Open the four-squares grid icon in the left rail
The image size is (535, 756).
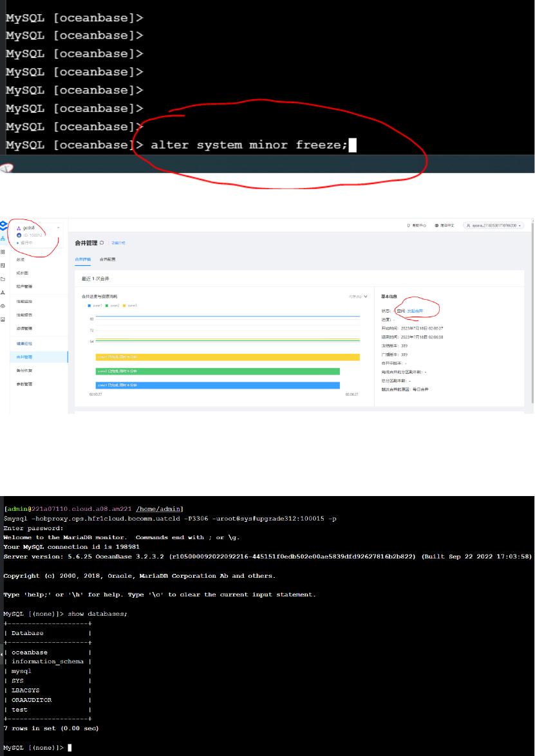pyautogui.click(x=3, y=252)
